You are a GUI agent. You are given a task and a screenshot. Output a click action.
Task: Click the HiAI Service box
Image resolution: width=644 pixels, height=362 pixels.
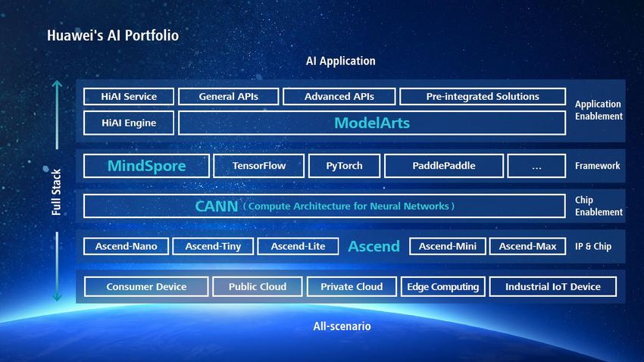pyautogui.click(x=129, y=96)
